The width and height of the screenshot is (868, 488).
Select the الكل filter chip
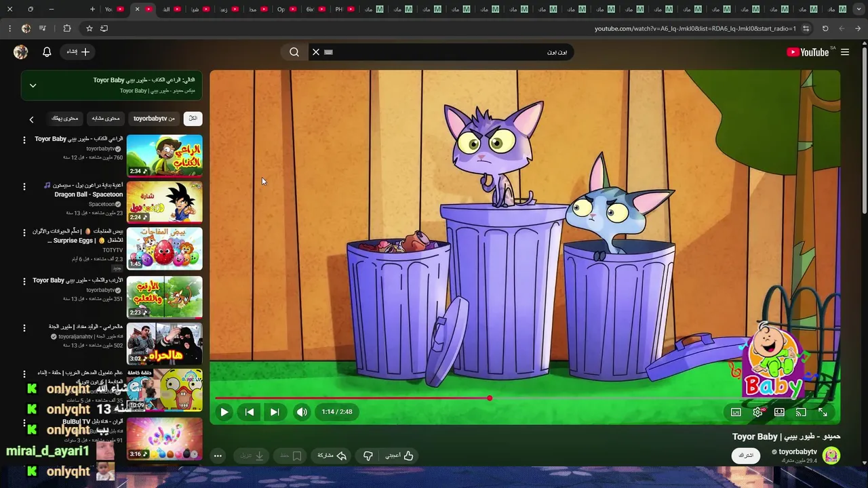[x=193, y=119]
